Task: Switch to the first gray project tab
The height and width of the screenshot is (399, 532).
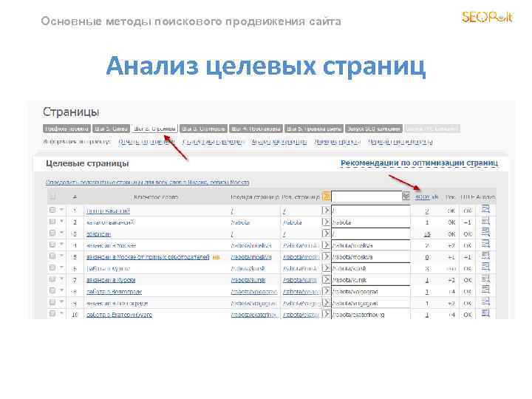Action: (66, 129)
